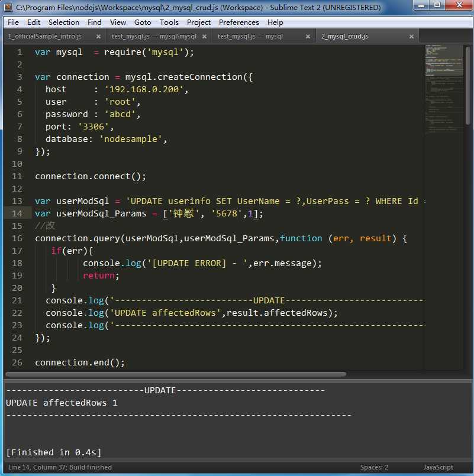Click the return keyword on line 19

click(99, 276)
